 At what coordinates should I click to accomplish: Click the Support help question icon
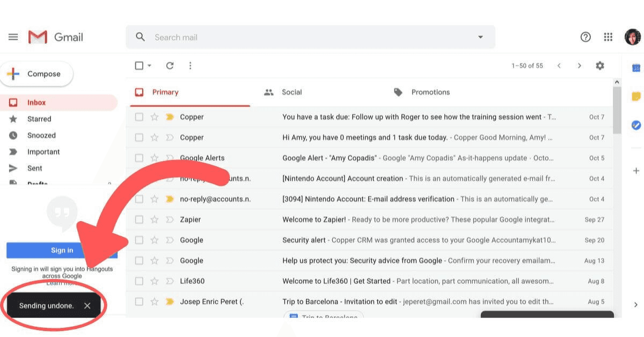pyautogui.click(x=586, y=37)
